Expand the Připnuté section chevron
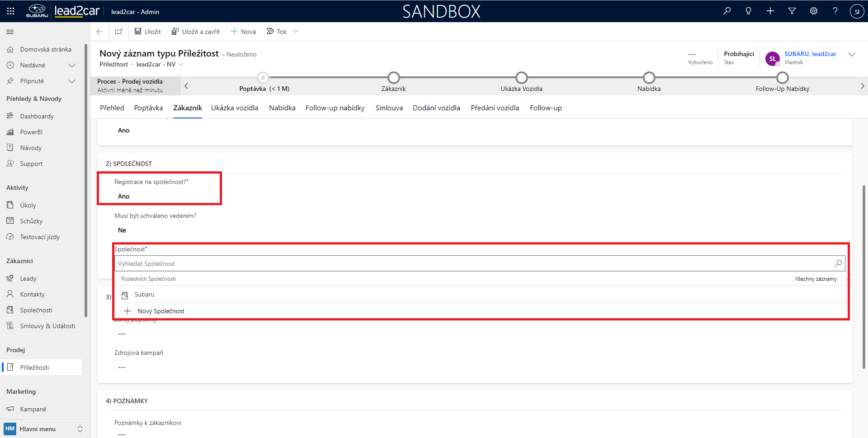Image resolution: width=868 pixels, height=438 pixels. (71, 81)
